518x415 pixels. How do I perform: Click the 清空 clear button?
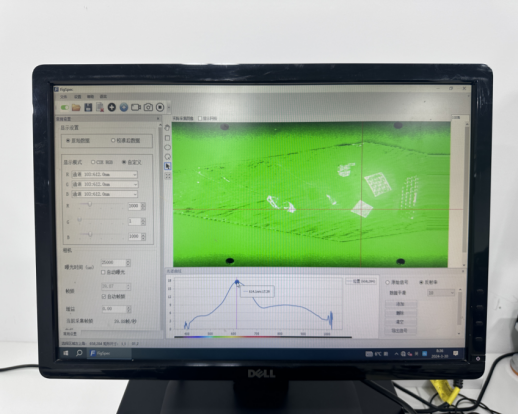400,322
